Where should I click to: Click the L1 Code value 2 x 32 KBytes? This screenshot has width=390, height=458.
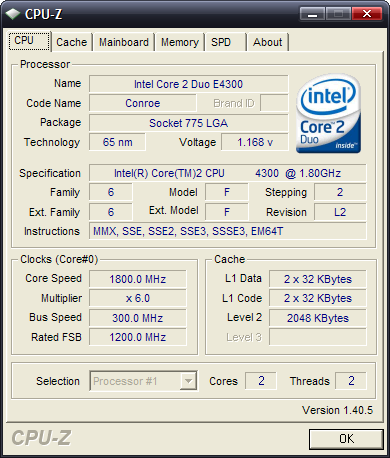[318, 298]
